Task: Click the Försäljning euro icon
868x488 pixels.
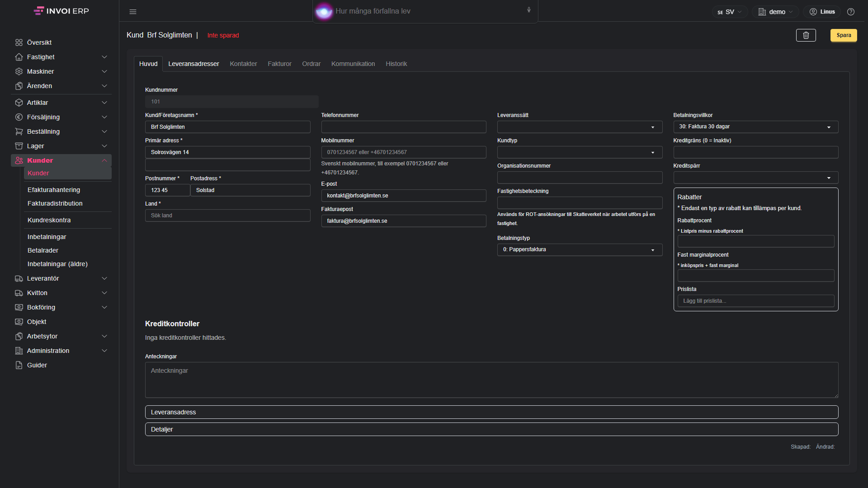Action: 19,117
